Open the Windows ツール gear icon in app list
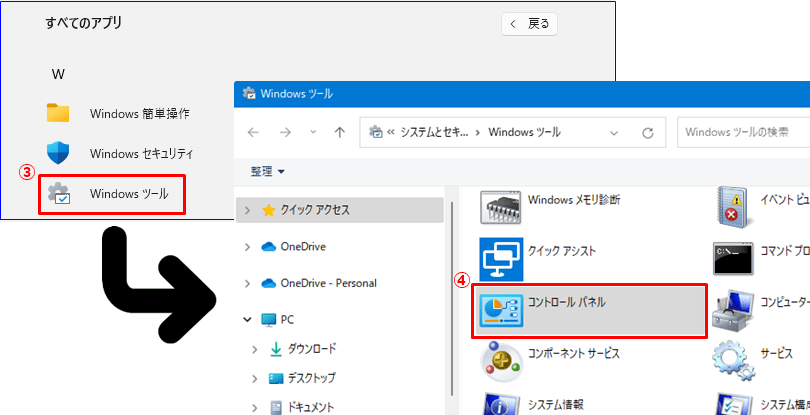Viewport: 810px width, 415px height. tap(58, 194)
